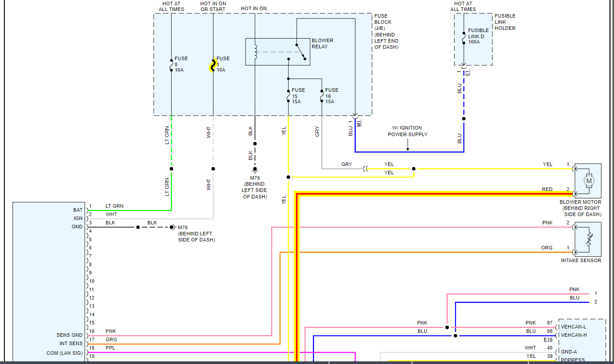Click the "VEHCAN-H" terminal label
The width and height of the screenshot is (614, 364).
coord(574,335)
